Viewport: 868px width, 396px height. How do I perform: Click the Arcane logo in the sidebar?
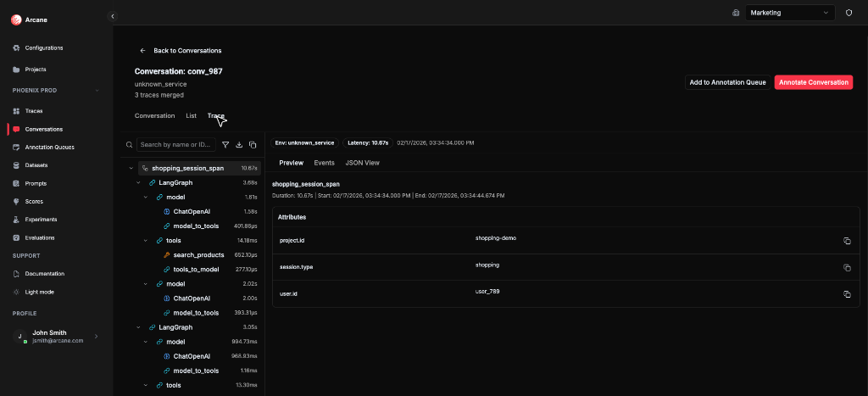(16, 20)
